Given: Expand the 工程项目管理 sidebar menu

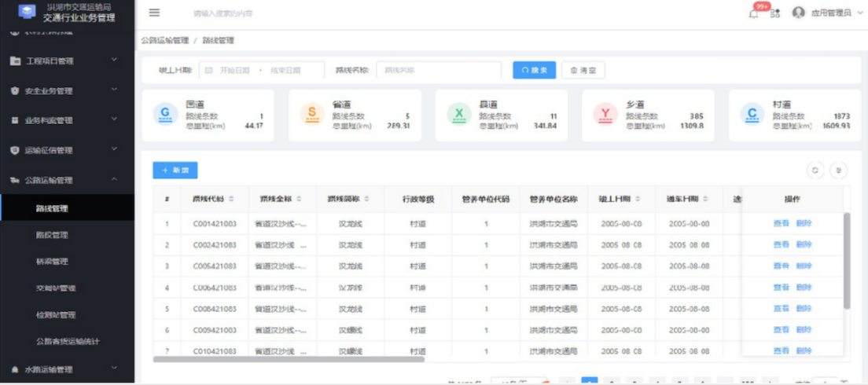Looking at the screenshot, I should pyautogui.click(x=67, y=61).
